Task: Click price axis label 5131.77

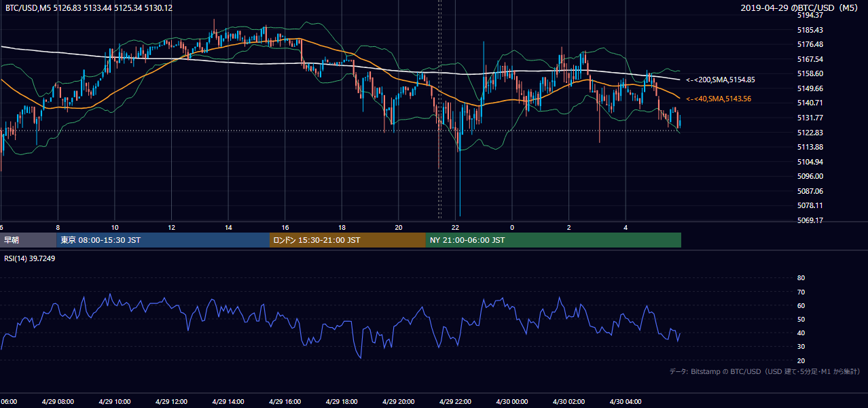Action: (810, 118)
